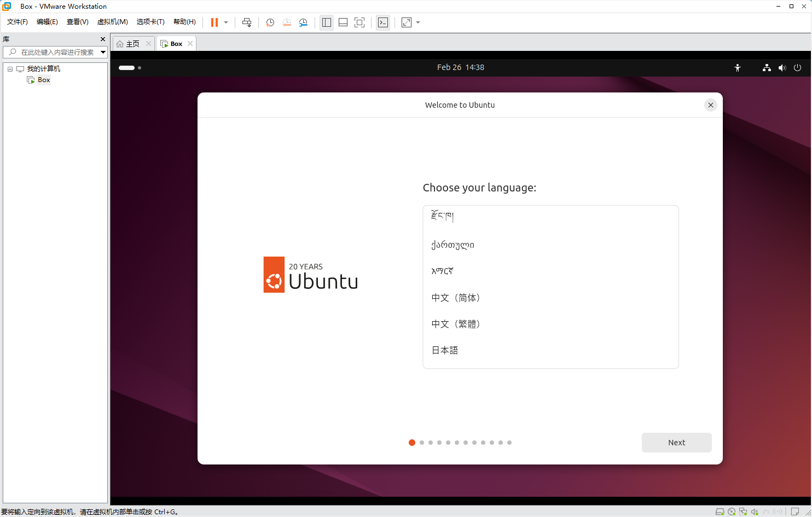The height and width of the screenshot is (517, 812).
Task: Close the library panel
Action: (103, 39)
